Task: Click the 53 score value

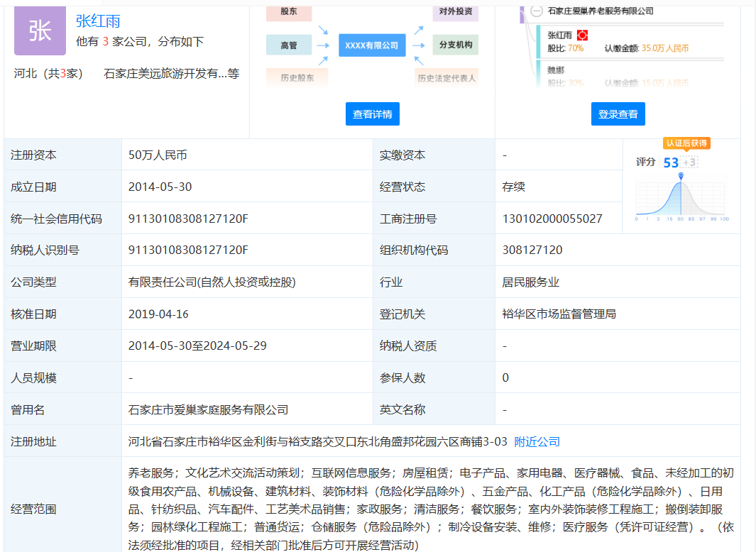Action: point(671,162)
